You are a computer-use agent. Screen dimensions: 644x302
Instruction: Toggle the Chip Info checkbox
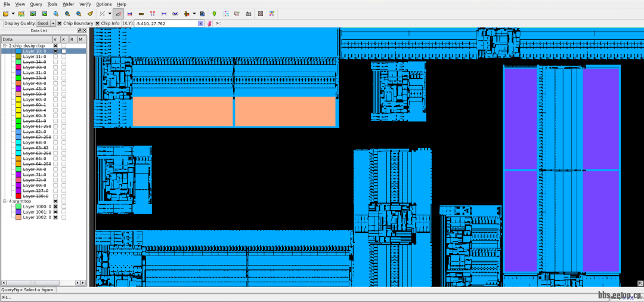pos(98,23)
